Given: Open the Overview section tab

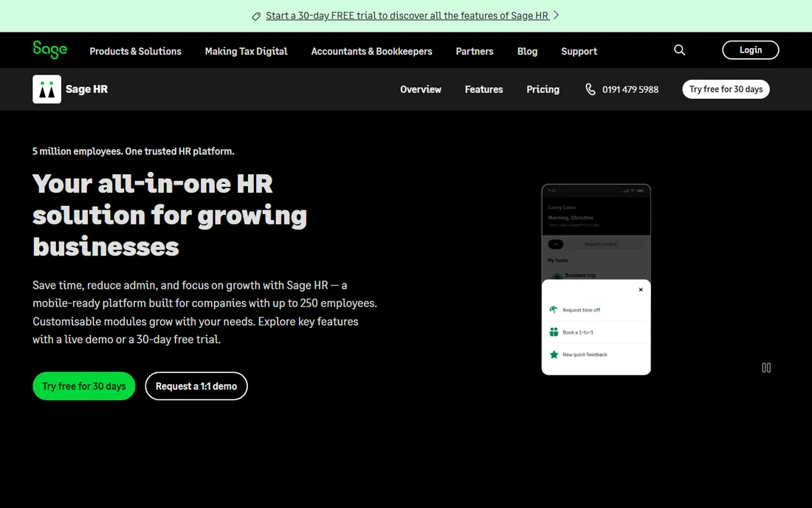Looking at the screenshot, I should [421, 89].
